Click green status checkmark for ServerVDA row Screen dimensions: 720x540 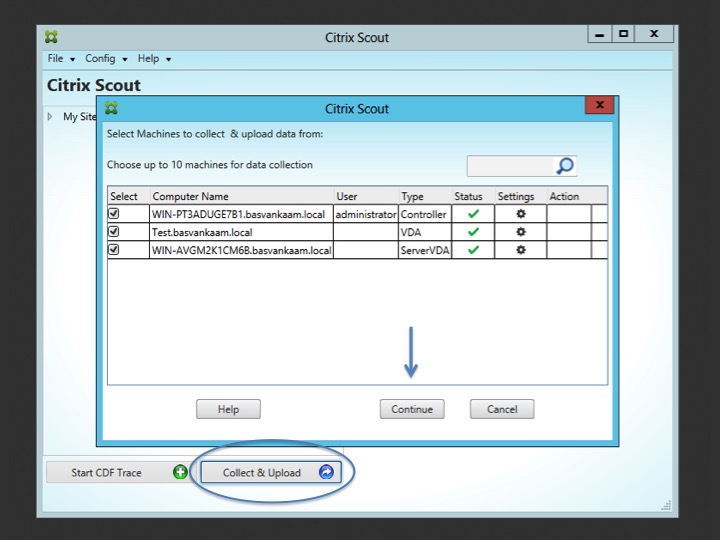[x=473, y=250]
